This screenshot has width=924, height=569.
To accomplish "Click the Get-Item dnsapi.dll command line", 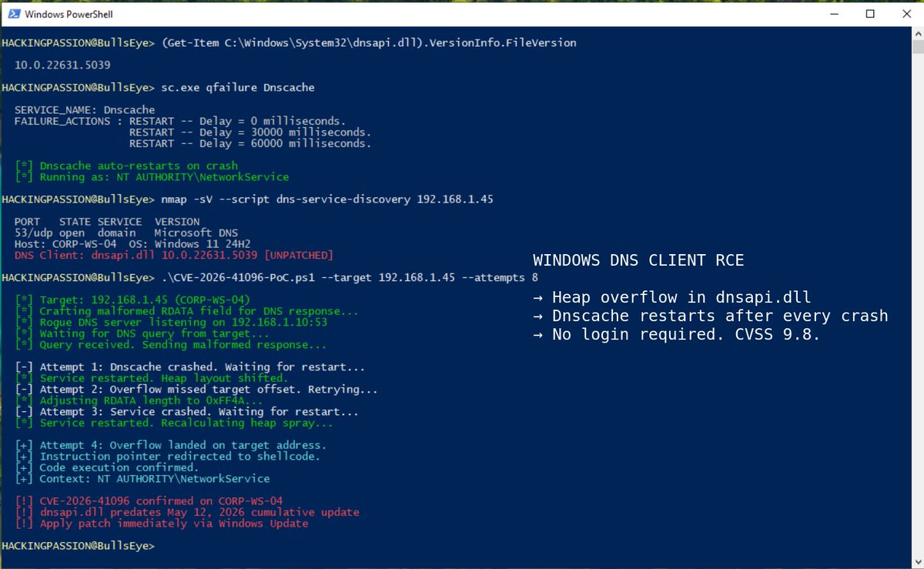I will click(289, 43).
